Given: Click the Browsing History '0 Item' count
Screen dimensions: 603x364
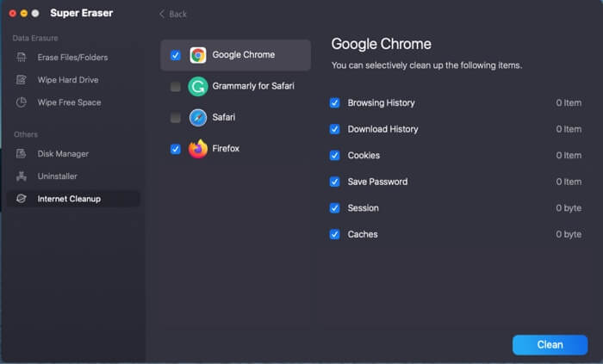Looking at the screenshot, I should tap(569, 103).
